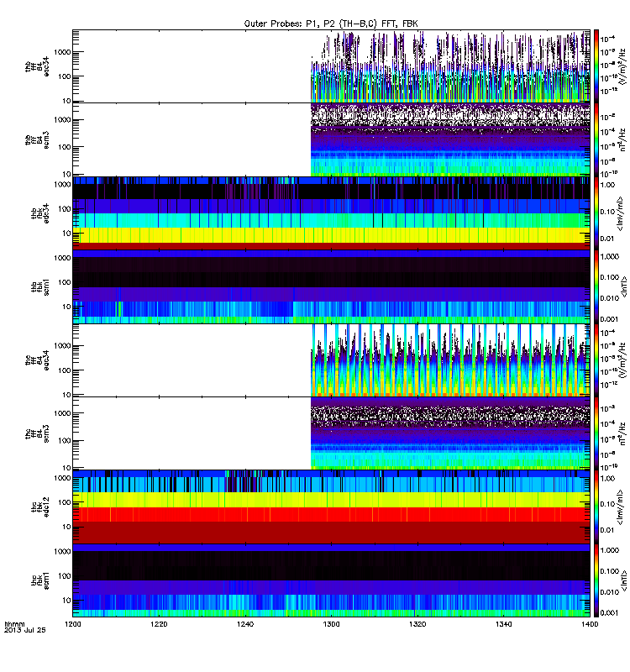The image size is (630, 672).
Task: Click the '1000' y-axis tick of thc scm3 panel
Action: [62, 413]
